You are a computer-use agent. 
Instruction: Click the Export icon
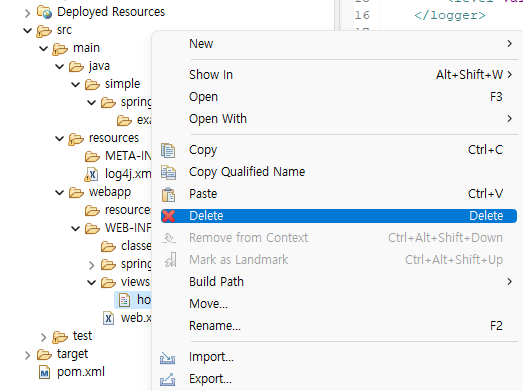167,379
